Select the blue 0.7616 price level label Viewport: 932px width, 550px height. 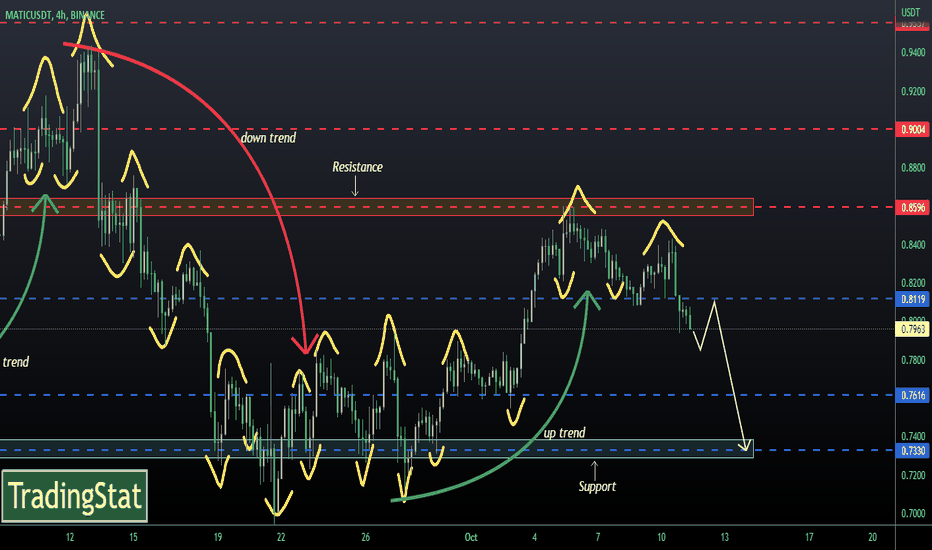click(912, 395)
